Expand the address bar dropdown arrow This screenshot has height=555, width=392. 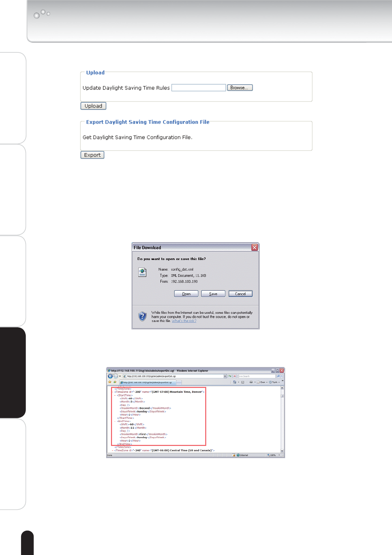(x=225, y=376)
